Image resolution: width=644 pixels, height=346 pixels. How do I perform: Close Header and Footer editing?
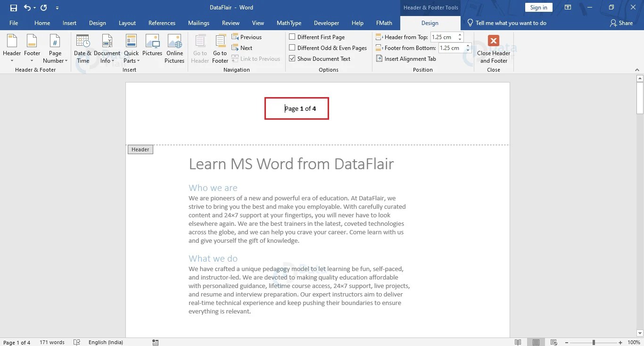pos(493,49)
